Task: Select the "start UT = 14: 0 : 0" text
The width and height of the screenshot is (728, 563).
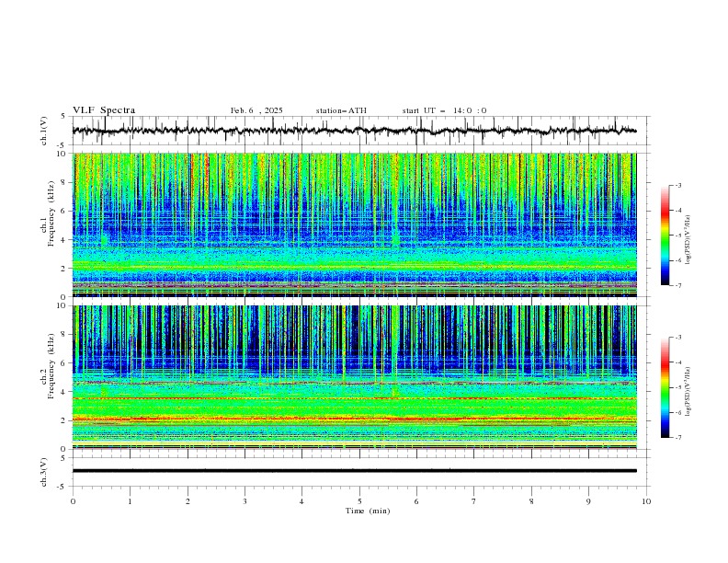Action: coord(444,110)
